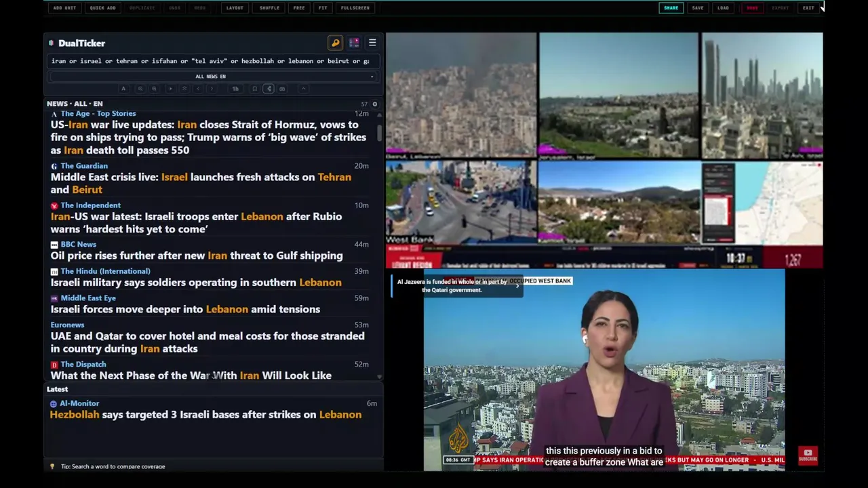Select the Beirut, Lebanon webcam feed
868x488 pixels.
(x=461, y=96)
